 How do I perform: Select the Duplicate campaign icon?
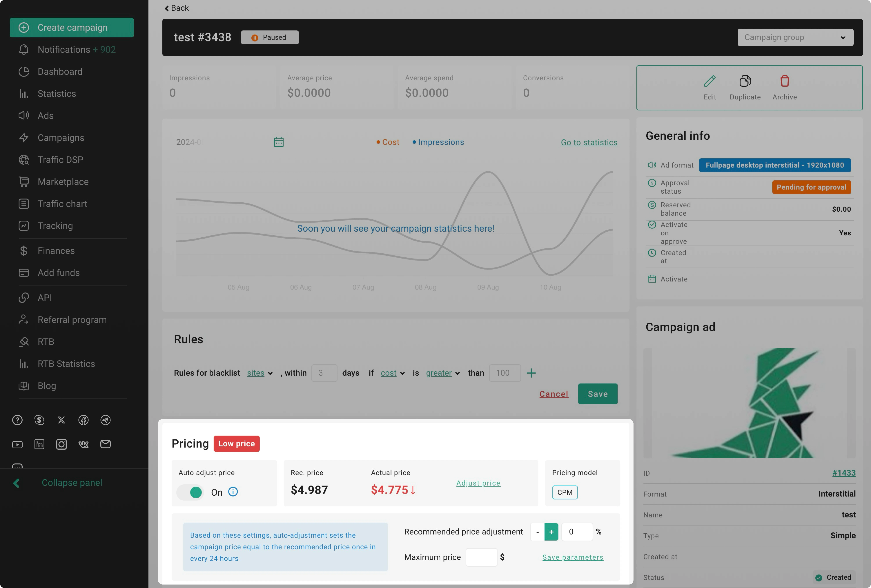pos(745,81)
